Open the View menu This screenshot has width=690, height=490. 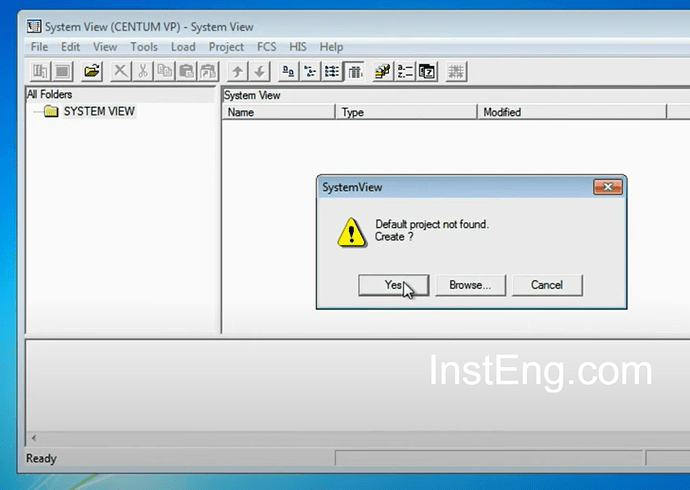tap(105, 47)
